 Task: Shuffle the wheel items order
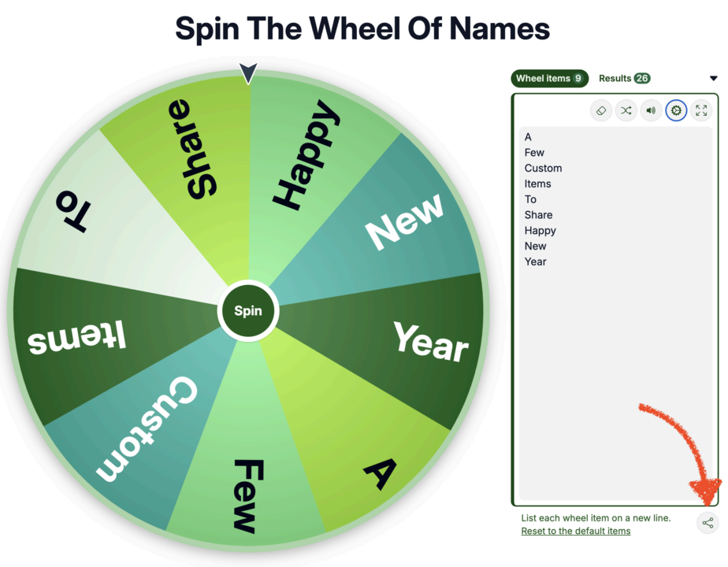click(626, 110)
